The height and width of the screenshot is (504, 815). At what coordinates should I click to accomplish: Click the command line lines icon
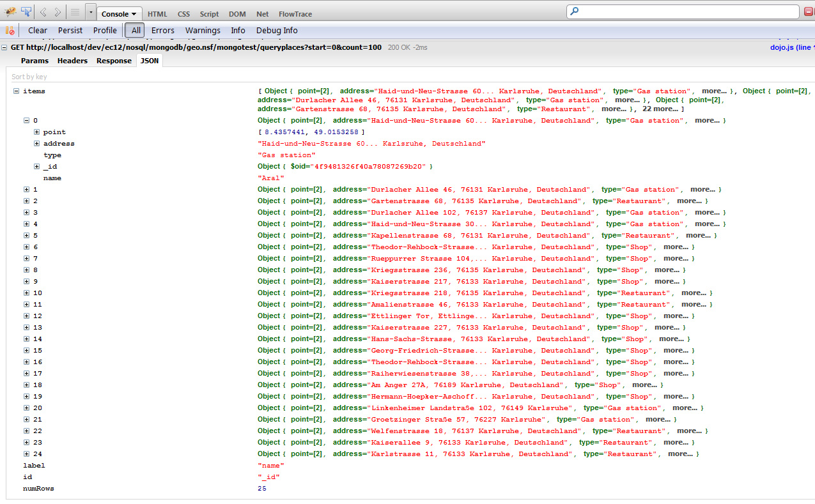pyautogui.click(x=75, y=12)
